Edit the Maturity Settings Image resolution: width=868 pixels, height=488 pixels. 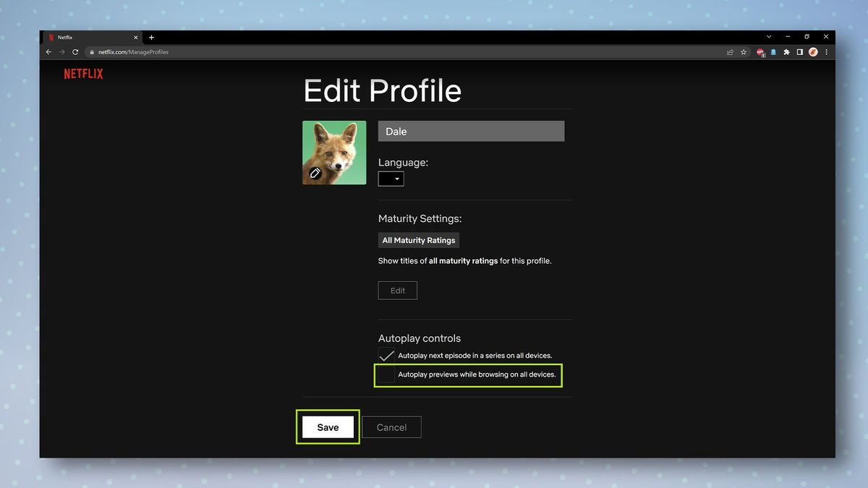coord(397,290)
